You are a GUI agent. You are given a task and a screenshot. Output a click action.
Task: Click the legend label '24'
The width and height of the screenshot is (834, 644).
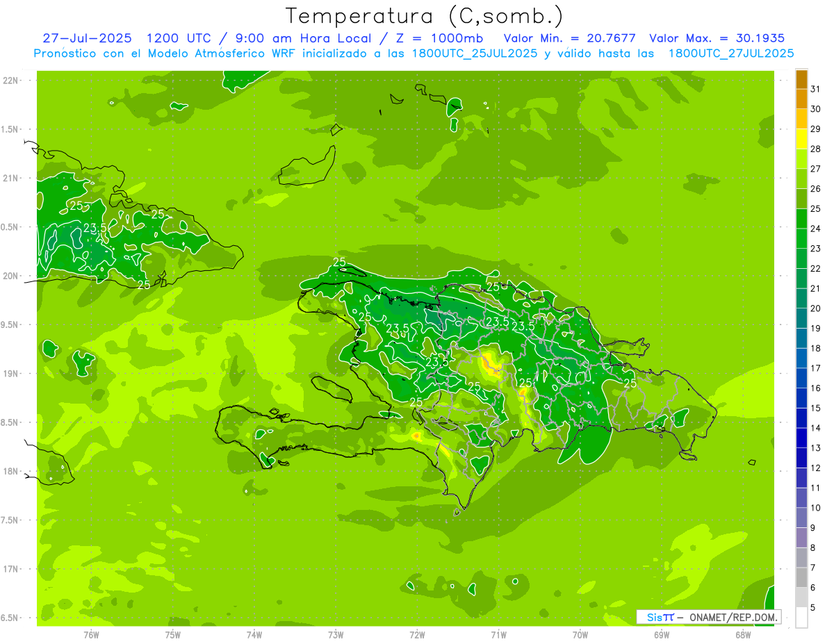tap(816, 229)
